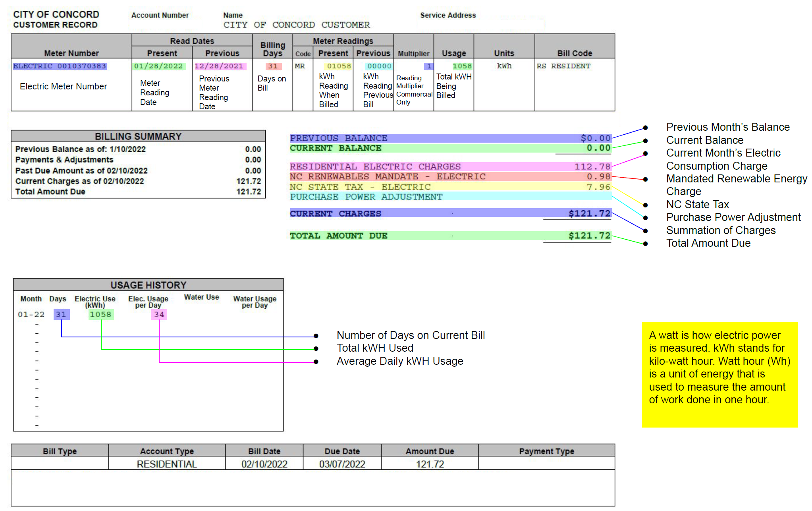Click the Total Amount Due label bullet
This screenshot has height=511, width=812.
(x=645, y=244)
